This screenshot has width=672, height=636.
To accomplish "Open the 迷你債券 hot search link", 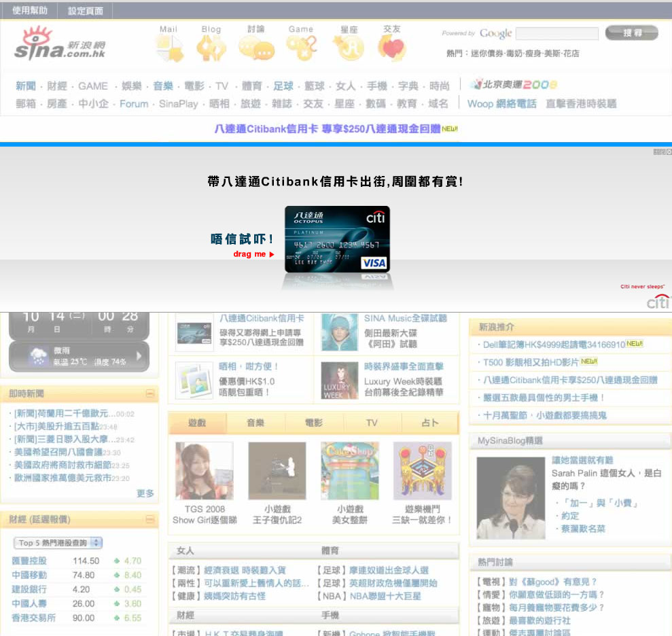I will point(488,54).
